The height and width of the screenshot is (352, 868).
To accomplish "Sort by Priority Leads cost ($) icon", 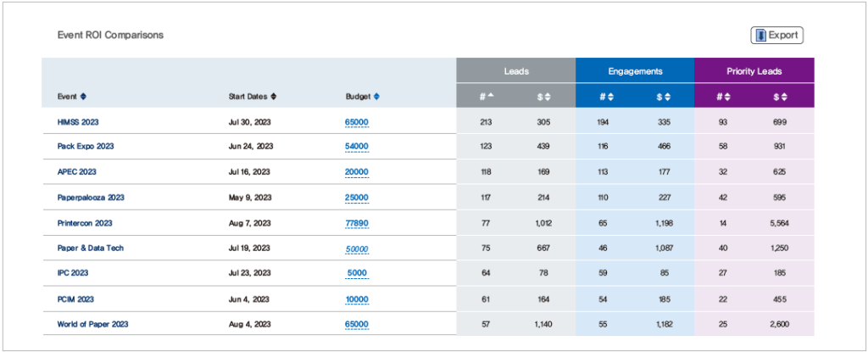I will tap(785, 96).
